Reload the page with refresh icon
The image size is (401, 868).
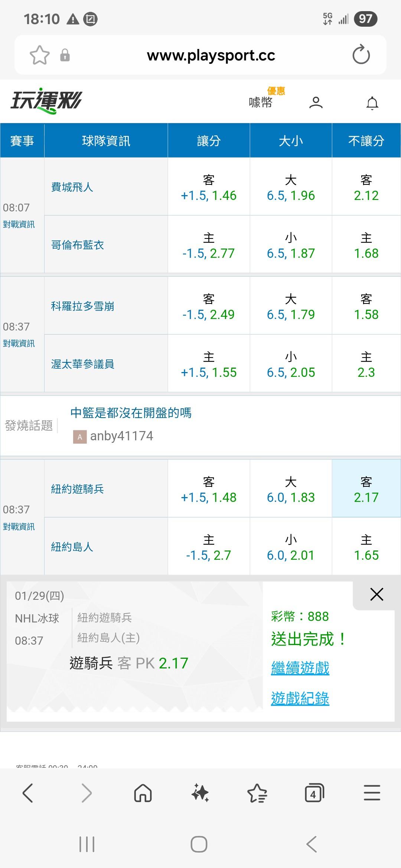tap(361, 55)
